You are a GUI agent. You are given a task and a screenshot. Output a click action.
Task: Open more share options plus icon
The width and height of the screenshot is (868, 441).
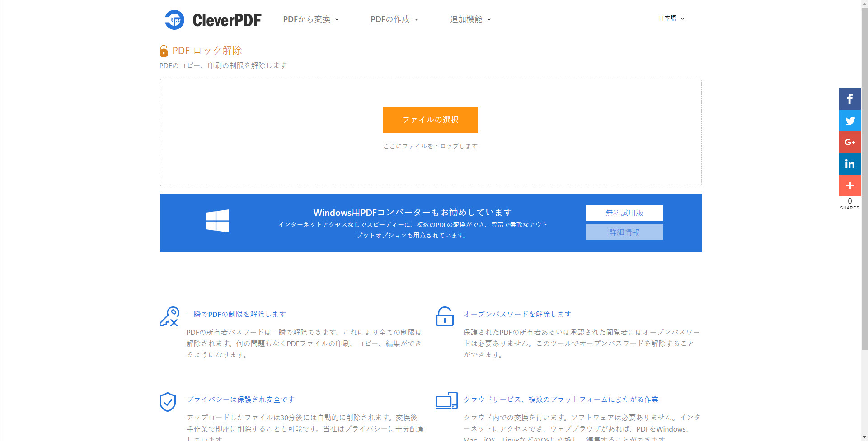click(x=849, y=186)
